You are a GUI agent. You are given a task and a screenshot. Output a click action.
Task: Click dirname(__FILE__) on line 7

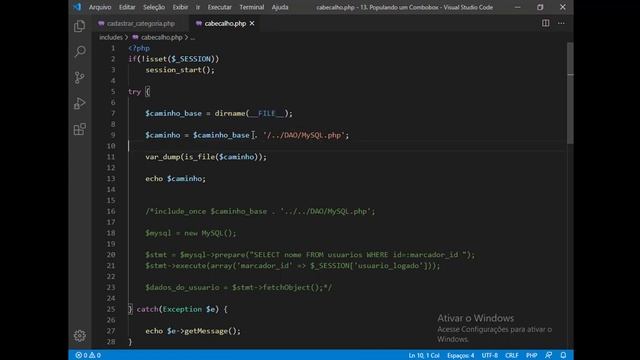(252, 113)
